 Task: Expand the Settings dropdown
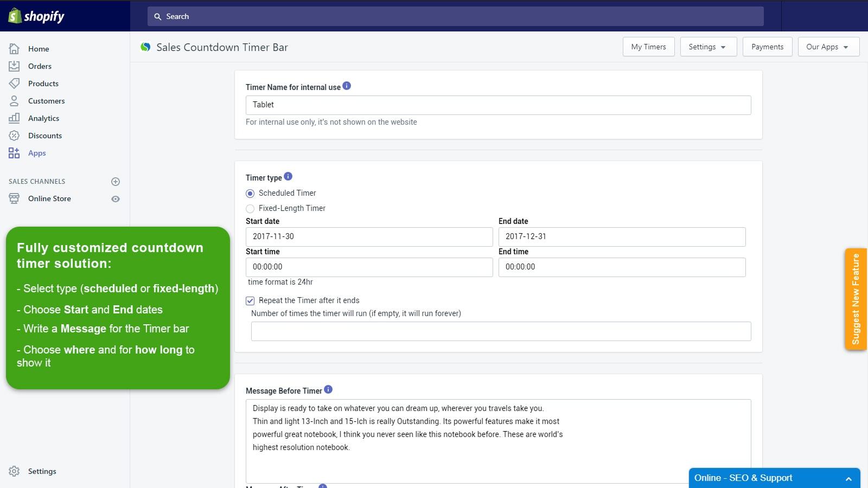coord(709,47)
